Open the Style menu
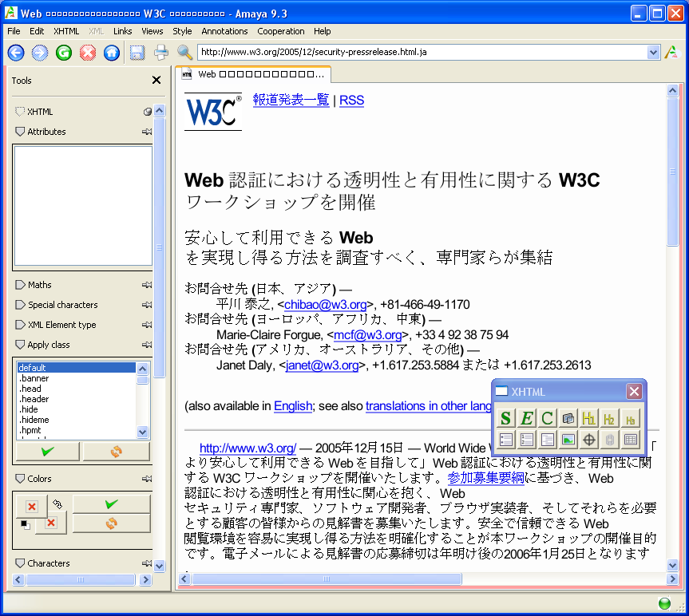 point(182,31)
